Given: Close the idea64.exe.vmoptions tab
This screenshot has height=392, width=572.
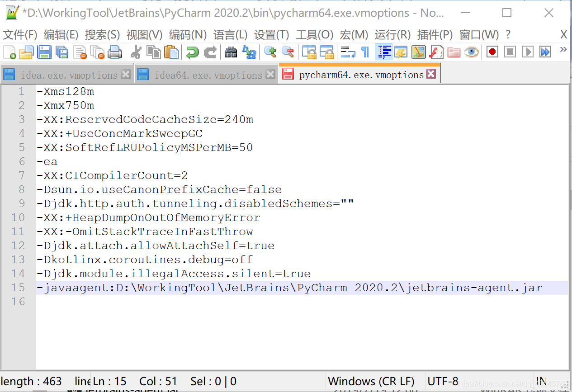Looking at the screenshot, I should click(270, 75).
